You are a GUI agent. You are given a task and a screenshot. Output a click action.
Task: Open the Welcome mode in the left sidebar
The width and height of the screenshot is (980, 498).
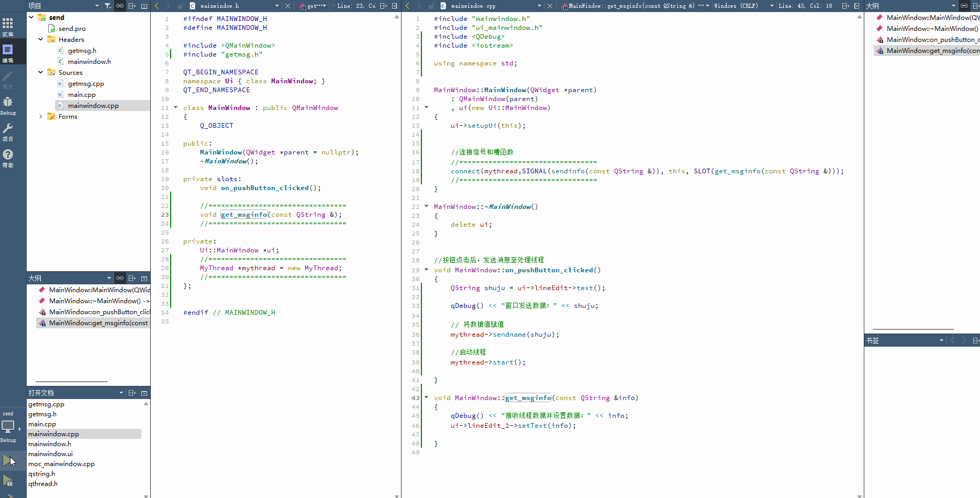click(8, 26)
